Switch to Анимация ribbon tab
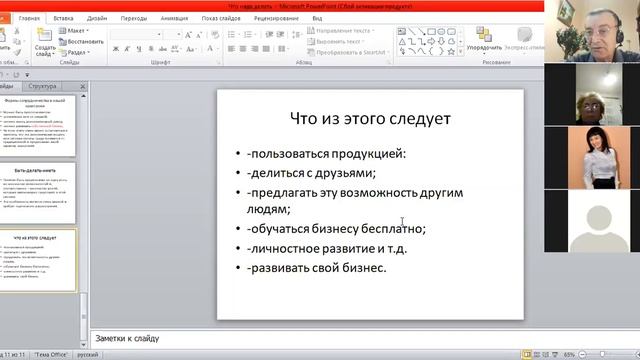This screenshot has height=360, width=640. 174,18
